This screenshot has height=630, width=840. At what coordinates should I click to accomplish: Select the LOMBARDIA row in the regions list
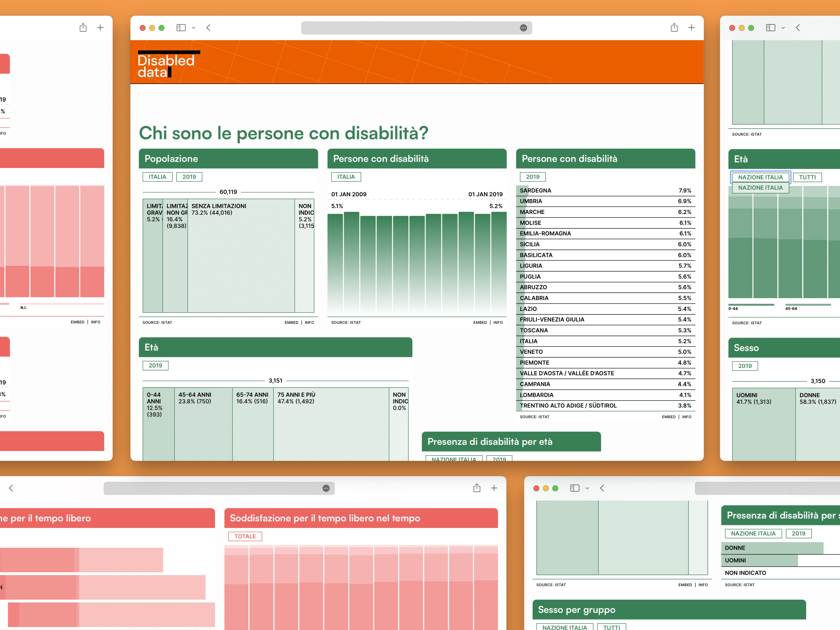[605, 395]
